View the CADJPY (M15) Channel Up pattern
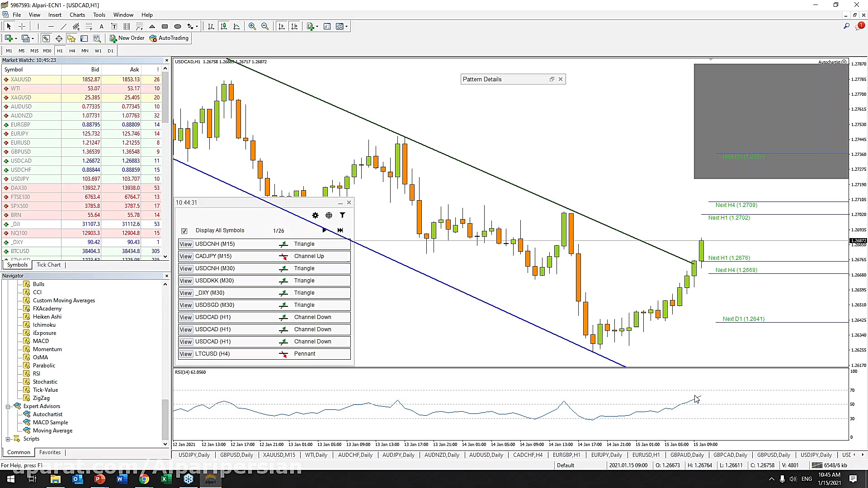 (186, 257)
